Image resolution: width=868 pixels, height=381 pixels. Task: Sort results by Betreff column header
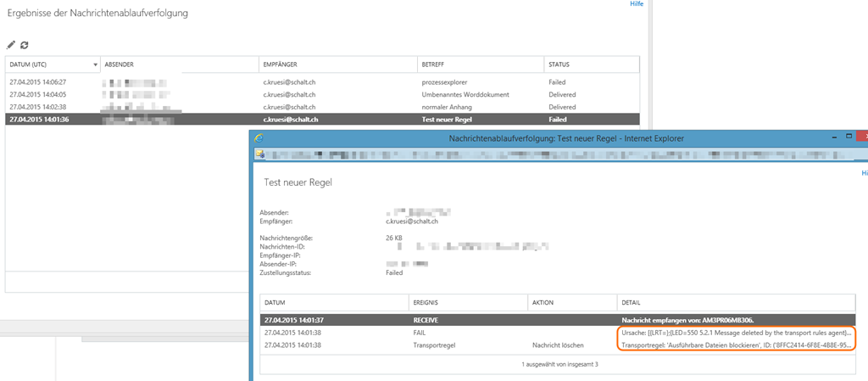[480, 64]
